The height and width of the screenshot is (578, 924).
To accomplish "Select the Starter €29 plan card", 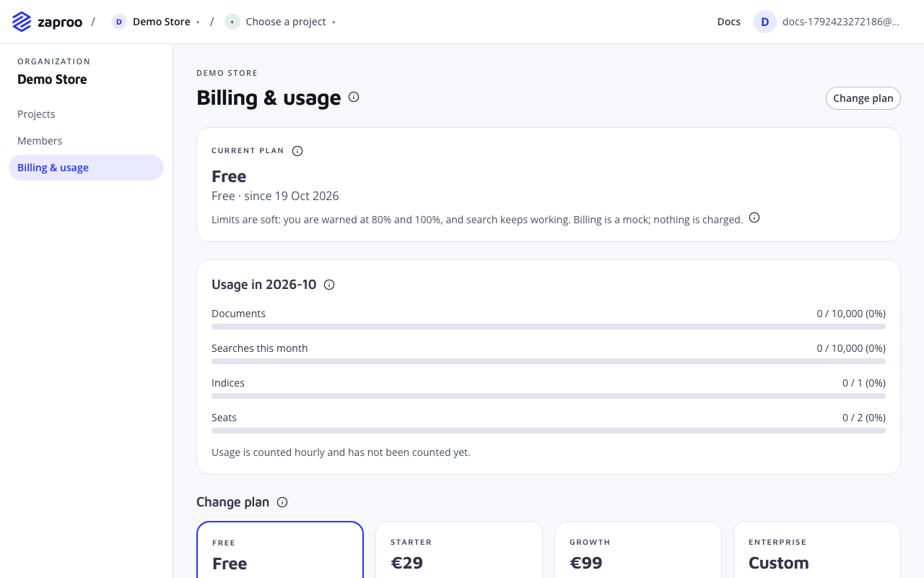I will pyautogui.click(x=459, y=550).
